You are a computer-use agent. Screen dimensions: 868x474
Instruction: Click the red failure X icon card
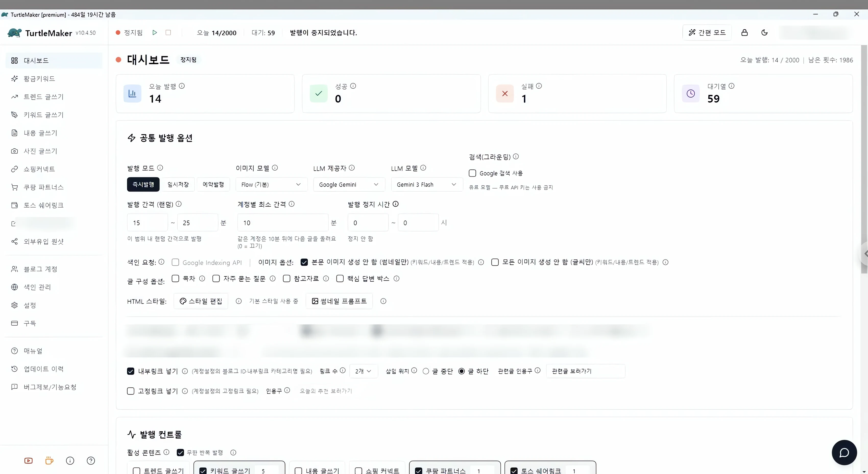pyautogui.click(x=505, y=93)
